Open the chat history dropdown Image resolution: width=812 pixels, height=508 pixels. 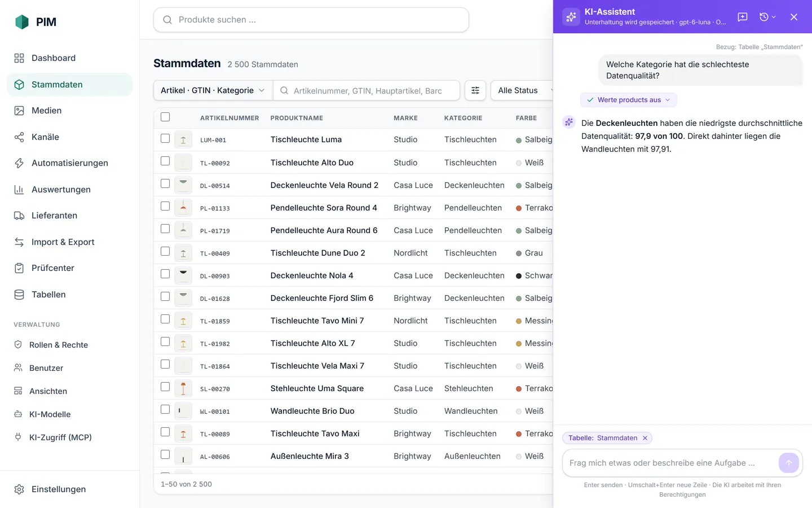click(767, 17)
